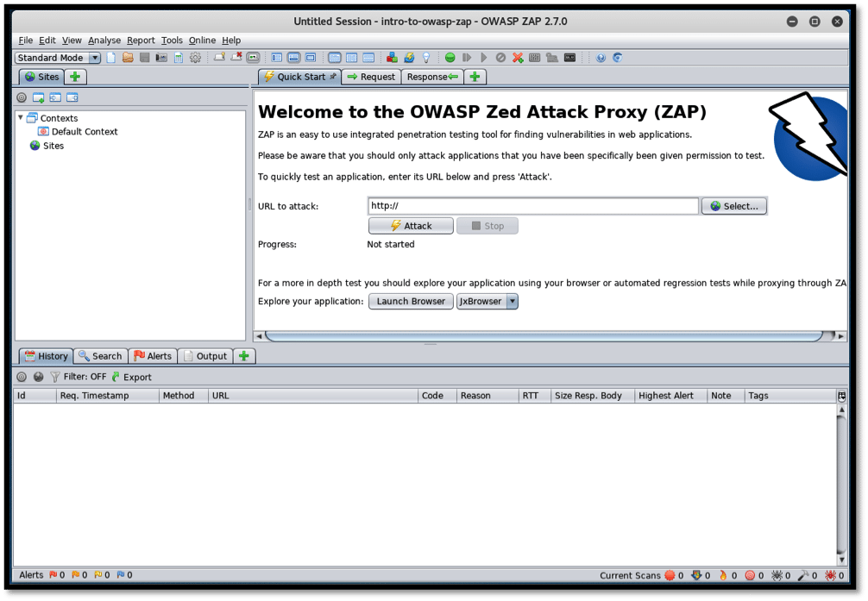Toggle the target scope icon in Sites panel
This screenshot has height=601, width=868.
pyautogui.click(x=22, y=97)
